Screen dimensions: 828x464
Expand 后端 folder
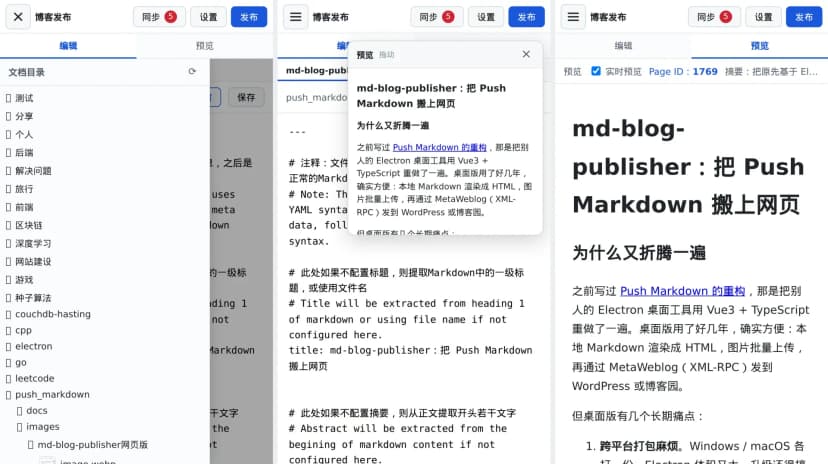24,153
